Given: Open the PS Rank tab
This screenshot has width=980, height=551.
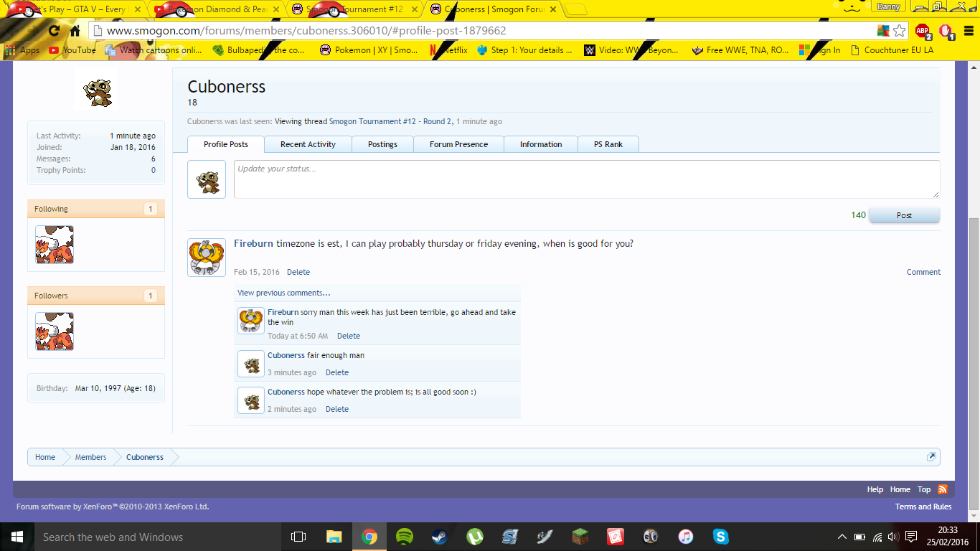Looking at the screenshot, I should tap(608, 144).
